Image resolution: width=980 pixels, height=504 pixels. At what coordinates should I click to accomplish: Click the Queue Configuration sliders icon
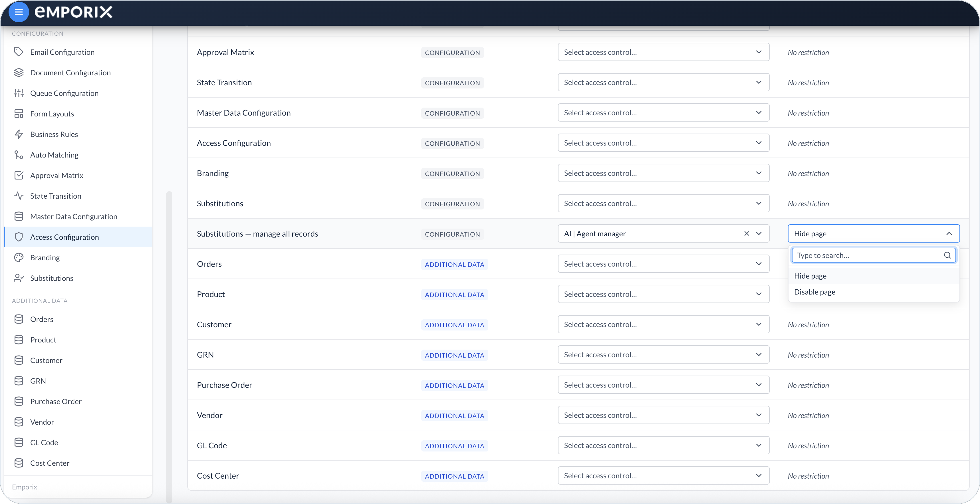pos(19,93)
